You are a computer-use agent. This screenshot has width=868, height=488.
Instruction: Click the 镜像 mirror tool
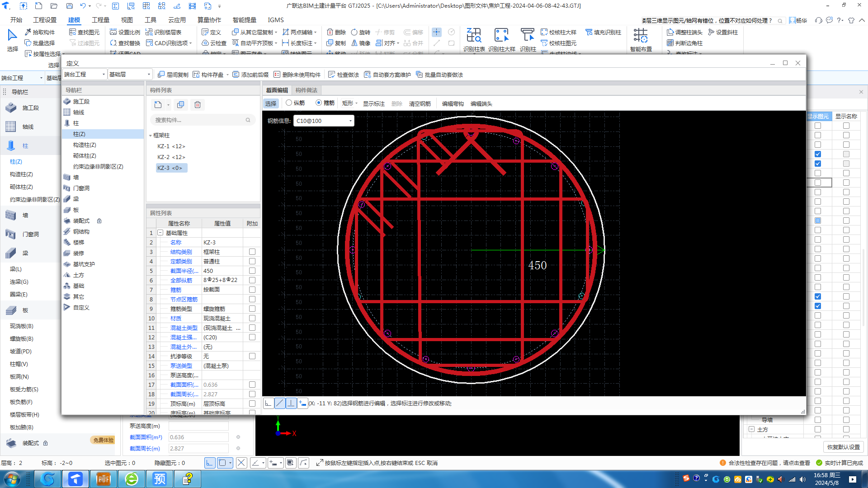coord(361,43)
